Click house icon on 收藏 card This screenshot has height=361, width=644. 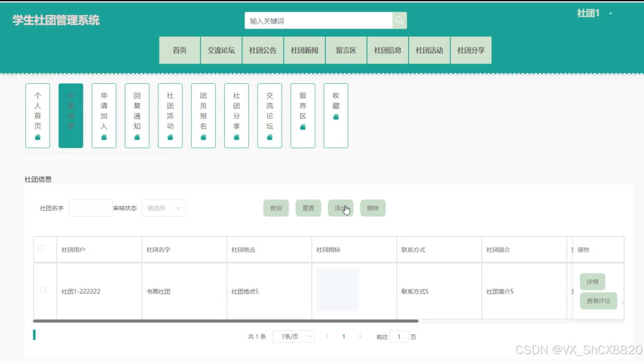(x=336, y=117)
